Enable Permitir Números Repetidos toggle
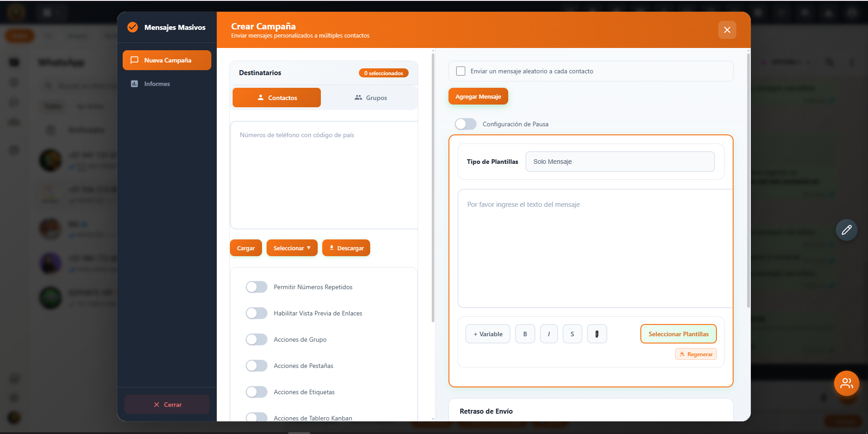This screenshot has width=868, height=434. click(257, 287)
